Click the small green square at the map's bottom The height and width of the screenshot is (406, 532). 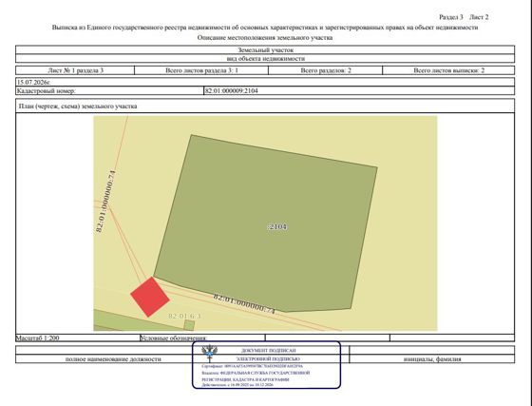tap(189, 325)
